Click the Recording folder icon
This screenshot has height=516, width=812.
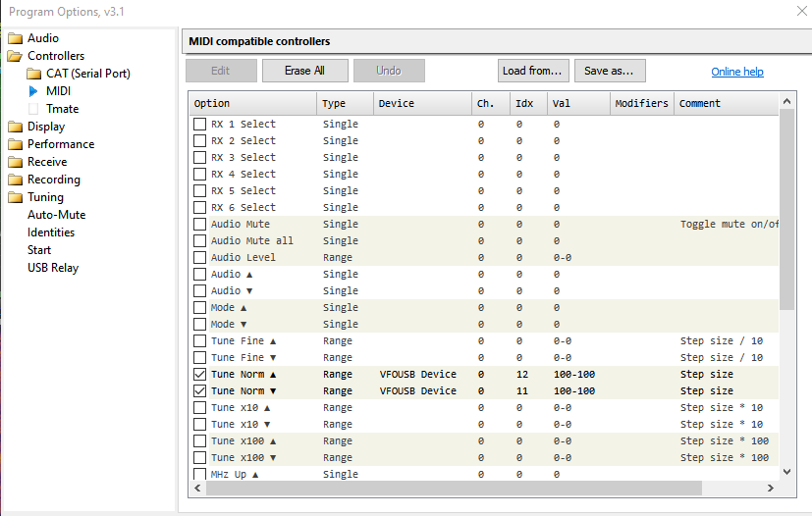click(15, 180)
